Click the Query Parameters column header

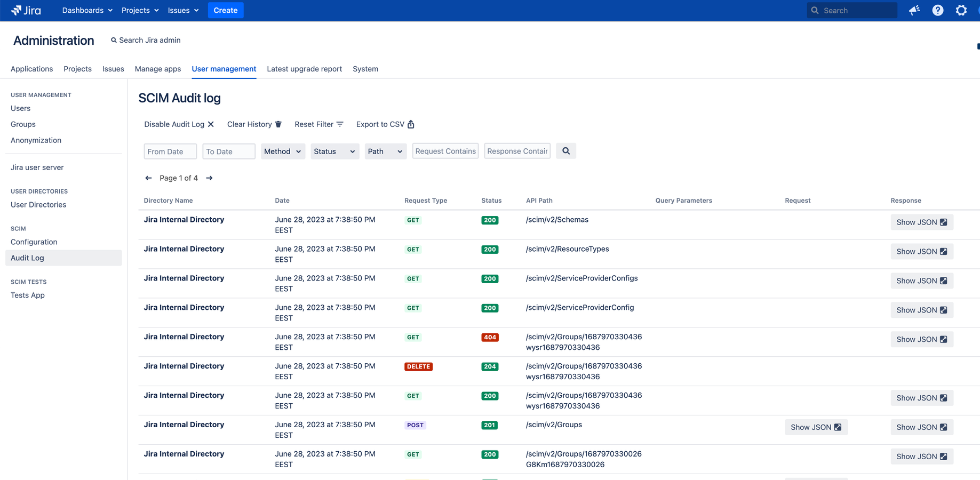click(x=683, y=201)
